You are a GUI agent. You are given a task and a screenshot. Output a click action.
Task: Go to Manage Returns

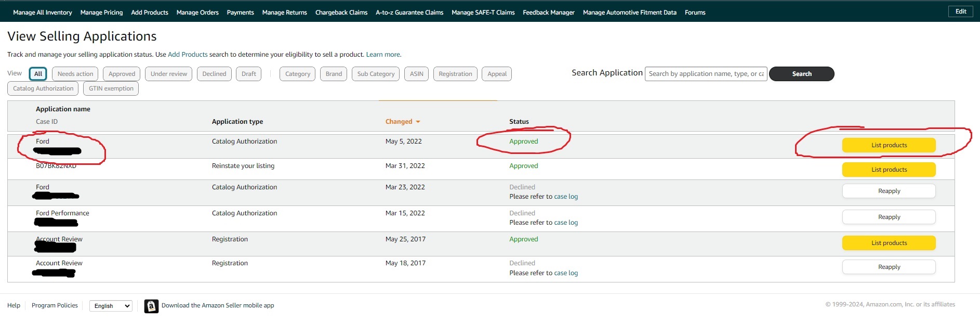tap(285, 12)
